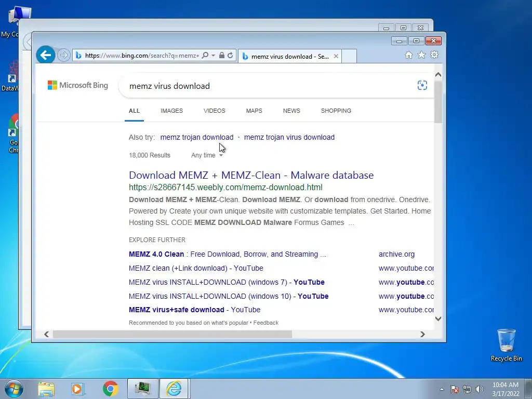
Task: Switch to the VIDEOS tab
Action: 215,111
